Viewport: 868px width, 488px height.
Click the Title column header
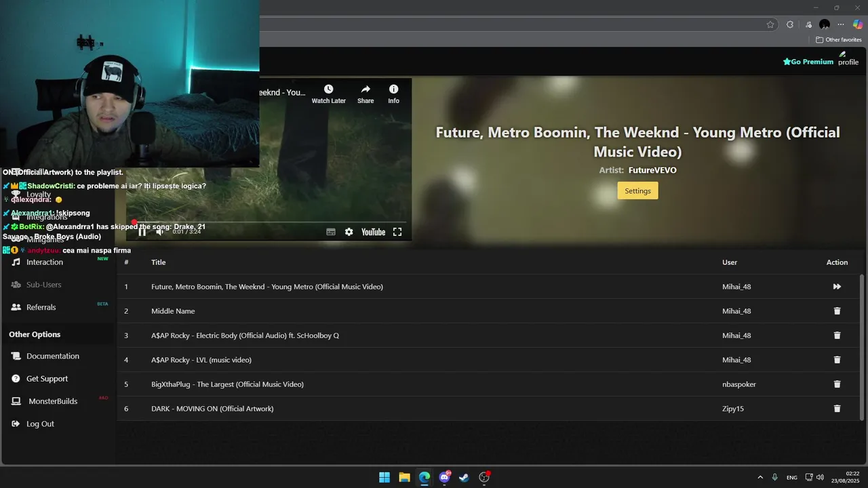(158, 262)
